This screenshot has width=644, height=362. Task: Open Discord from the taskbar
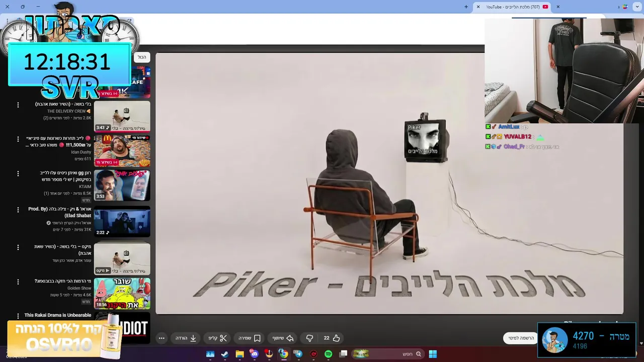pyautogui.click(x=254, y=354)
